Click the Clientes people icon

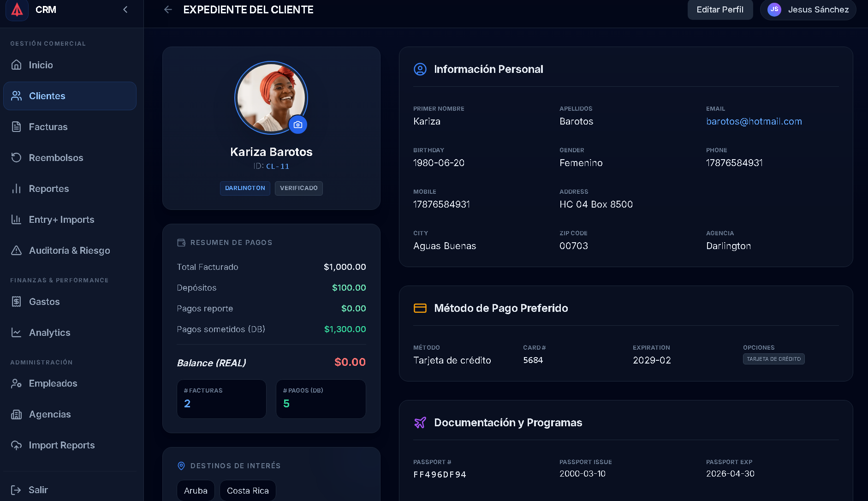pos(17,95)
